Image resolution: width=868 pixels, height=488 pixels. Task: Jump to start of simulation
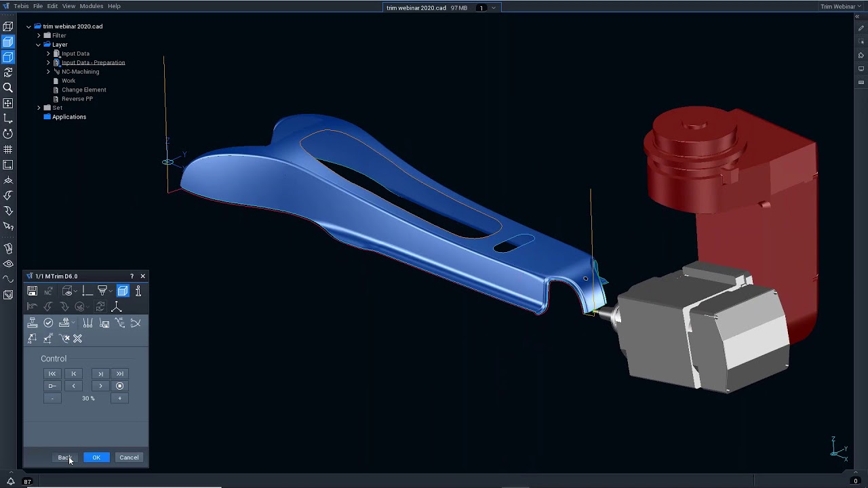tap(52, 373)
